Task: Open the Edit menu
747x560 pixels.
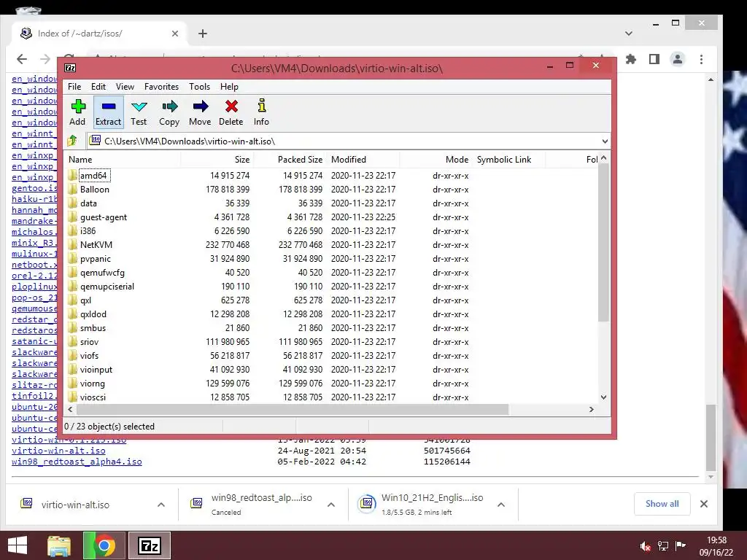Action: pyautogui.click(x=98, y=87)
